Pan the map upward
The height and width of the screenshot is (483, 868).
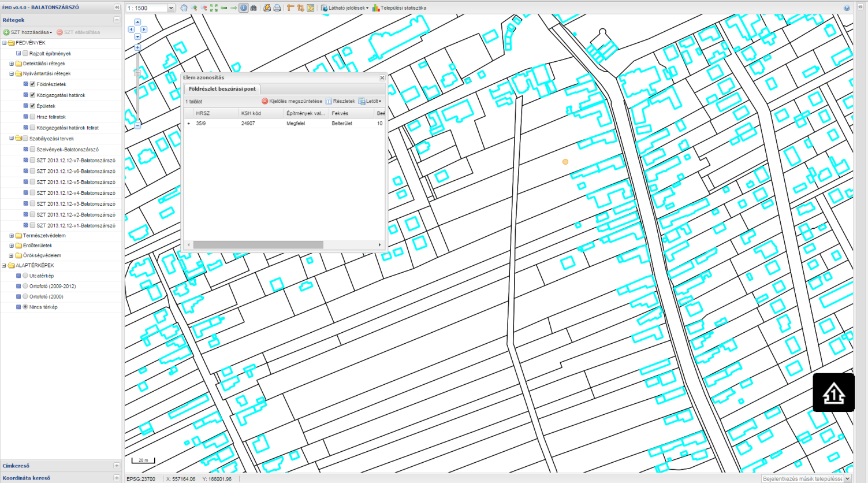pyautogui.click(x=137, y=22)
